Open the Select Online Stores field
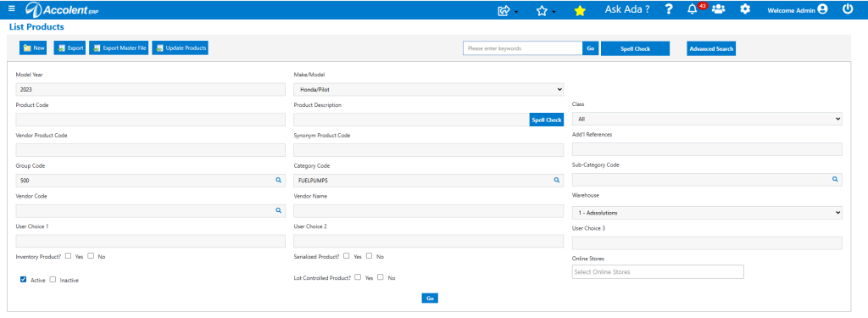Screen dimensions: 868x318 (658, 271)
